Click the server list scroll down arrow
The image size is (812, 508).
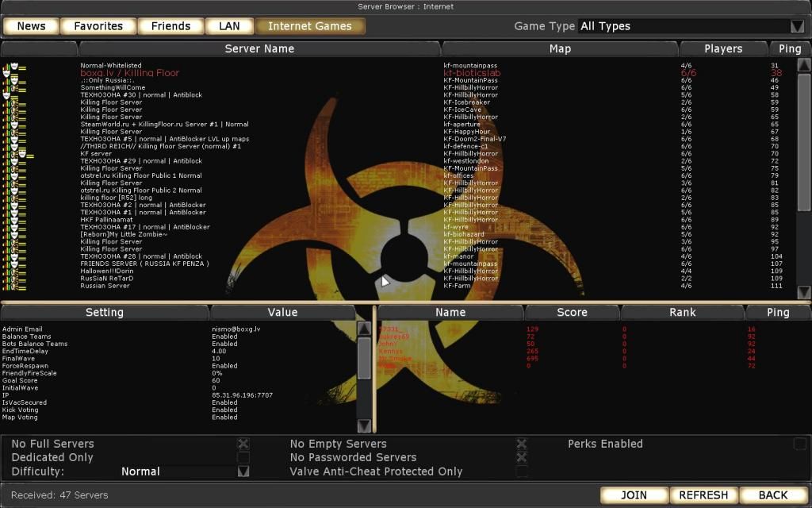pos(804,292)
